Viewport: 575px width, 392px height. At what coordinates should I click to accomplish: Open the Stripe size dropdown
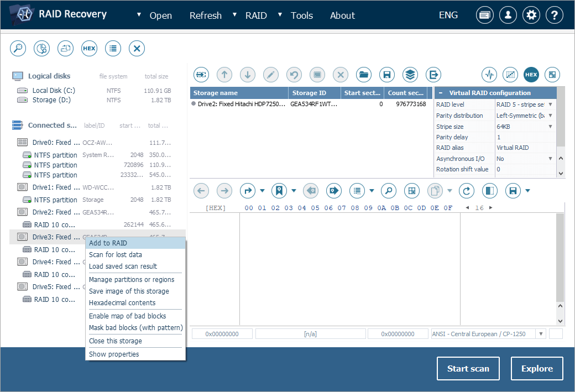coord(550,127)
